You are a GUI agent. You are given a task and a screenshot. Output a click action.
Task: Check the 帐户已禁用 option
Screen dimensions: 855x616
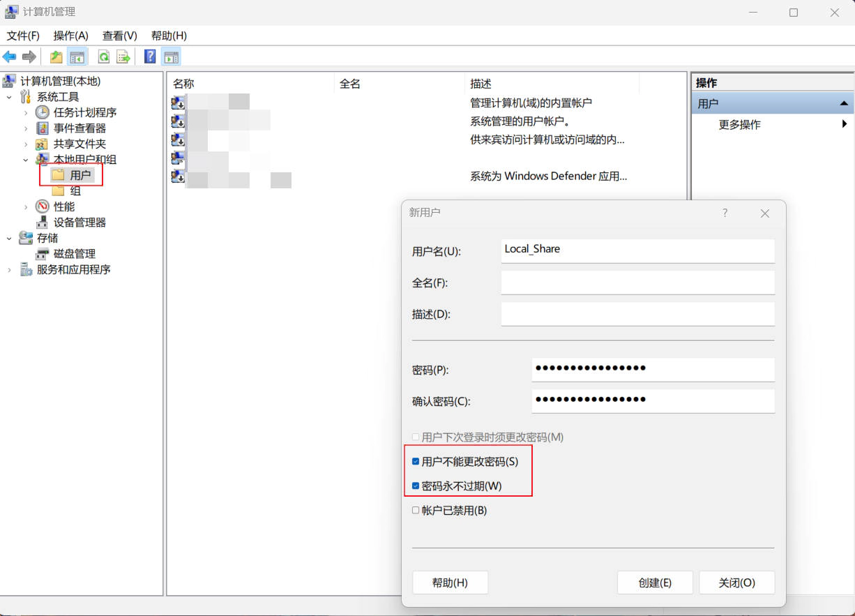pos(416,510)
